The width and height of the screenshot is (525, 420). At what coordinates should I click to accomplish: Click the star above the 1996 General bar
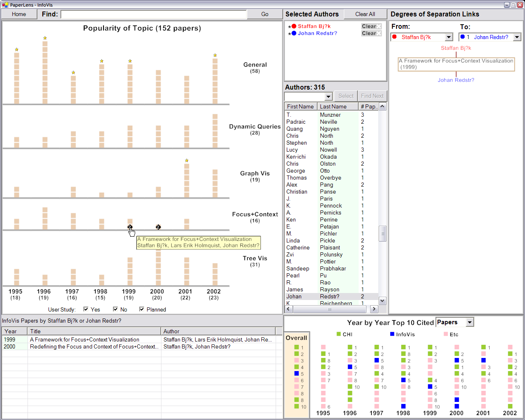[x=45, y=38]
